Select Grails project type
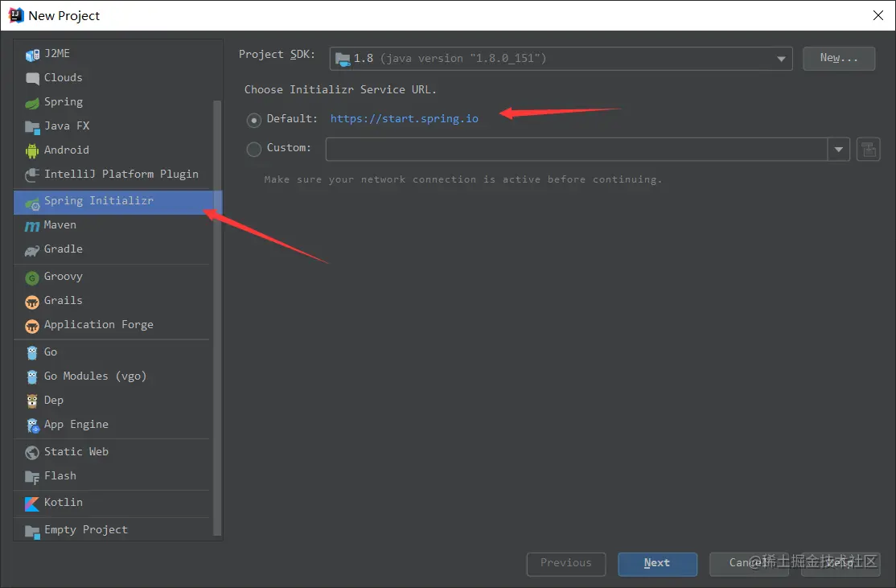Viewport: 896px width, 588px height. (x=112, y=301)
